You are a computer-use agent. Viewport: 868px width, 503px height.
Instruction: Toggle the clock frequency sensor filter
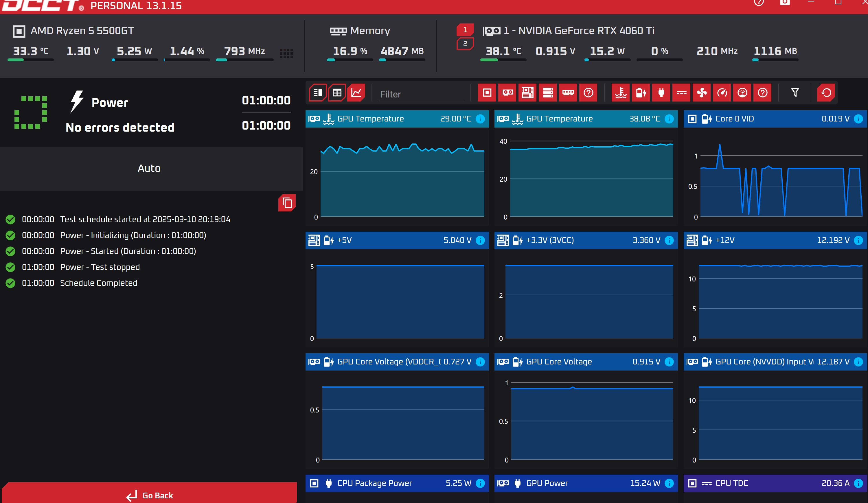[x=722, y=93]
